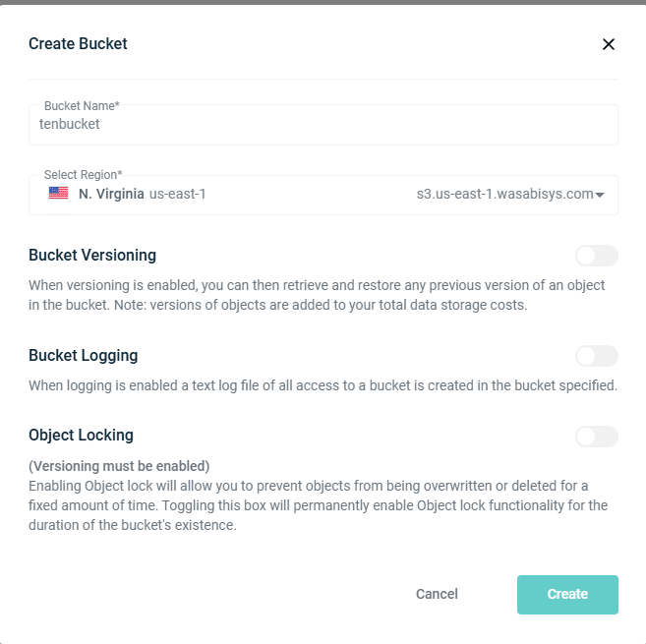Focus the Bucket Name field containing tenbucket
The image size is (646, 644).
pyautogui.click(x=323, y=125)
